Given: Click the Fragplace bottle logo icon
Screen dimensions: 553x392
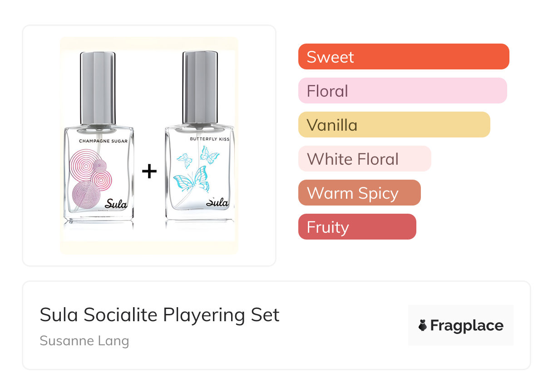Looking at the screenshot, I should tap(423, 325).
